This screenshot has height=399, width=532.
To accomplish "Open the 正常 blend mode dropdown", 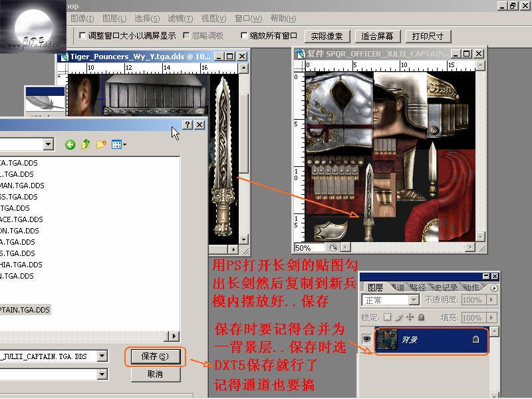I will (x=414, y=300).
